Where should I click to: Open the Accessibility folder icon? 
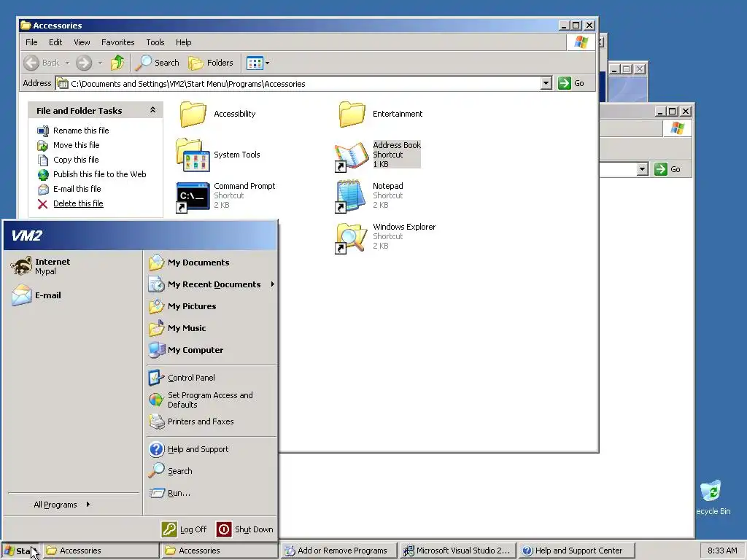click(193, 114)
